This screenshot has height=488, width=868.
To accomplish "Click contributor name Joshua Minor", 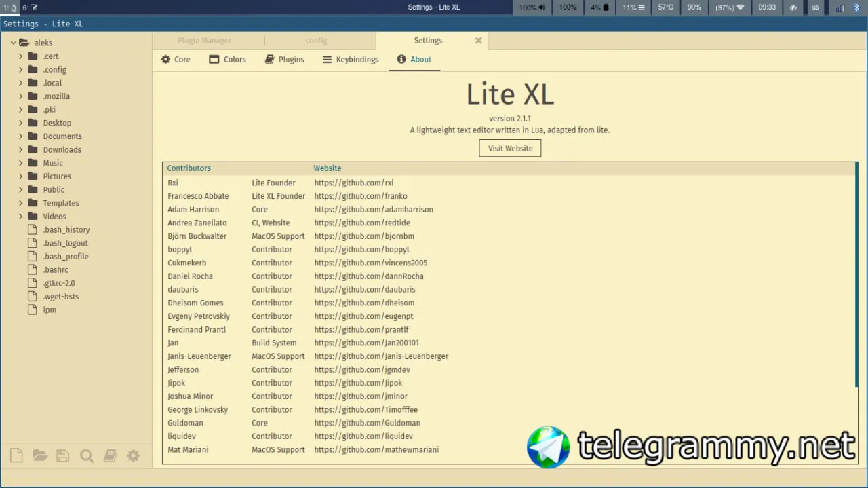I will click(190, 396).
